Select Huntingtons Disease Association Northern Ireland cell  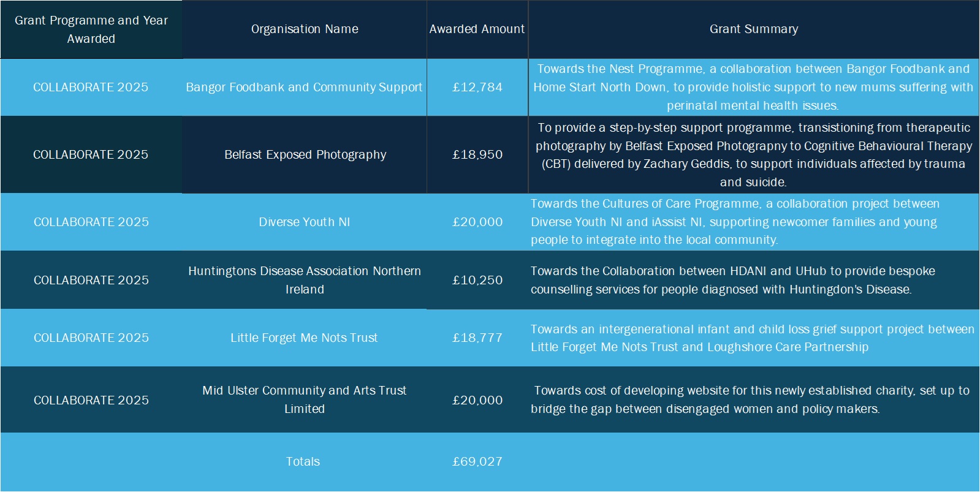pos(304,280)
